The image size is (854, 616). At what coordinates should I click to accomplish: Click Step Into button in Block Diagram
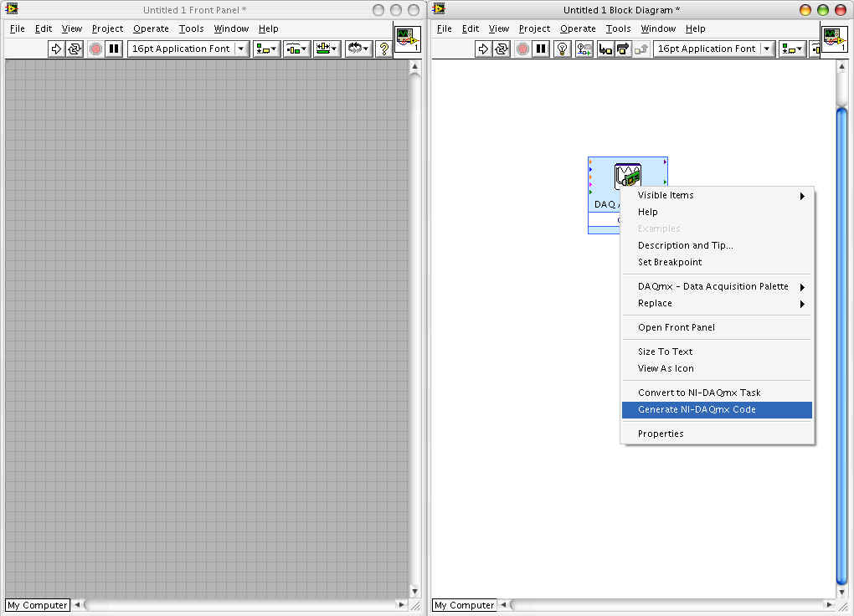[x=605, y=49]
